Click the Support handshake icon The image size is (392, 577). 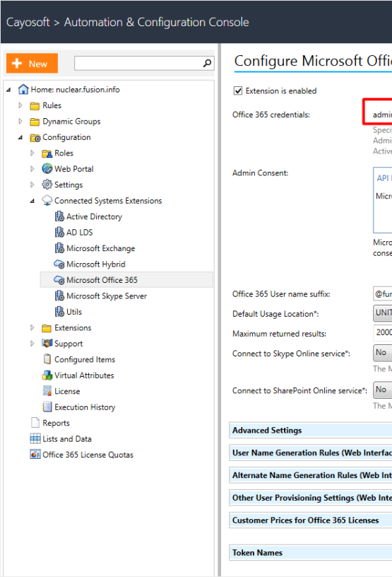coord(47,343)
